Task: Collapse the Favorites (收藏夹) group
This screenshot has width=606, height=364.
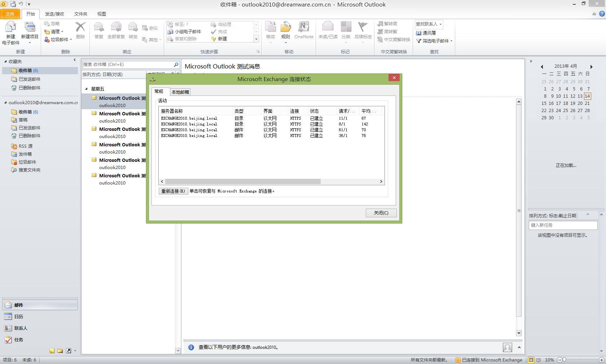Action: click(x=5, y=62)
